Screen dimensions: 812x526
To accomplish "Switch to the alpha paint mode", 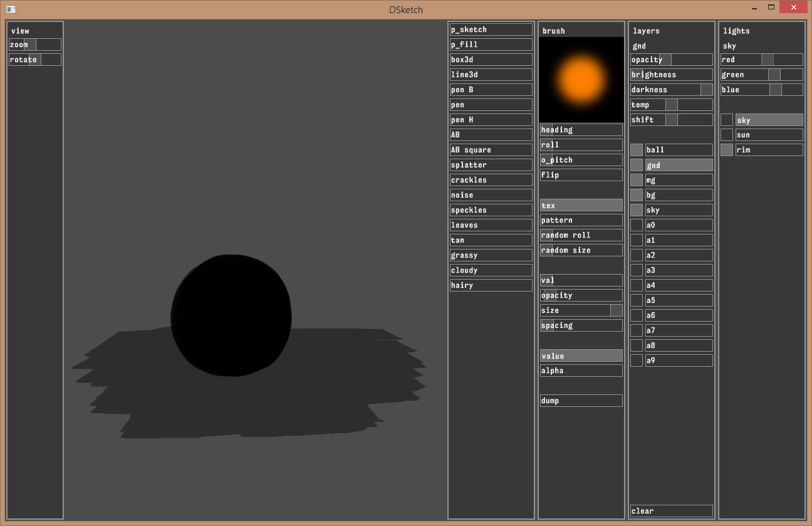I will point(581,371).
